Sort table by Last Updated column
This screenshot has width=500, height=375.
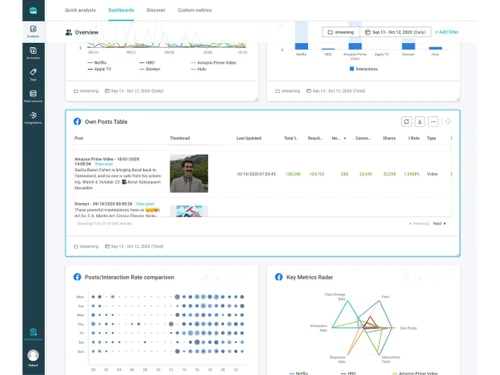pos(249,138)
